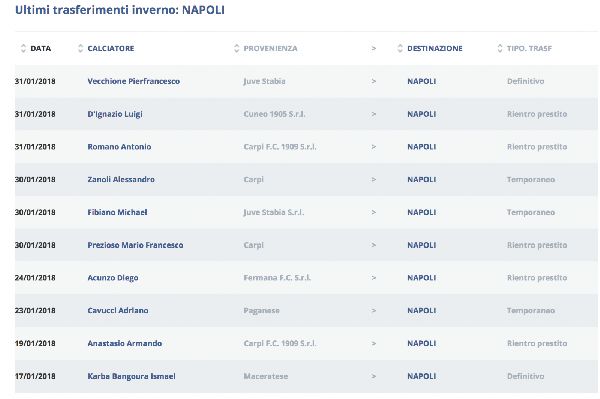Viewport: 600px width, 399px height.
Task: Open Zanoli Alessandro player page
Action: coord(121,179)
